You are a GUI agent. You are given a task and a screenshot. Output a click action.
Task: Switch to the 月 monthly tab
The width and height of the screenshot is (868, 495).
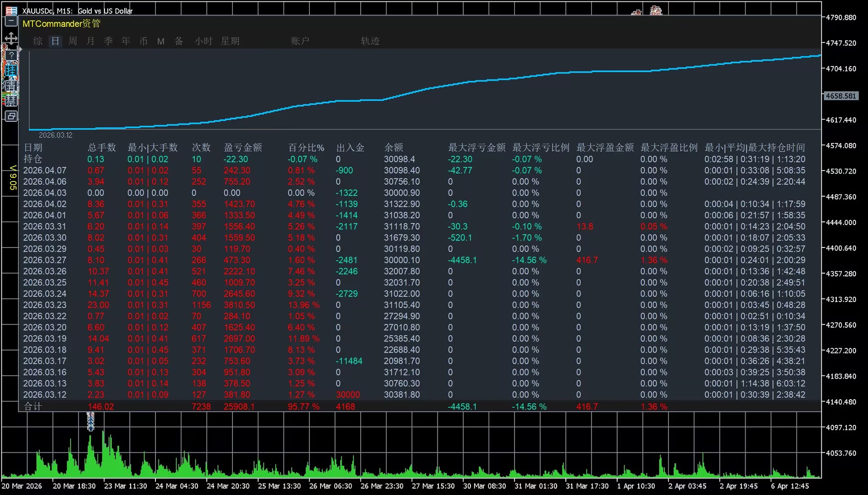[x=91, y=41]
